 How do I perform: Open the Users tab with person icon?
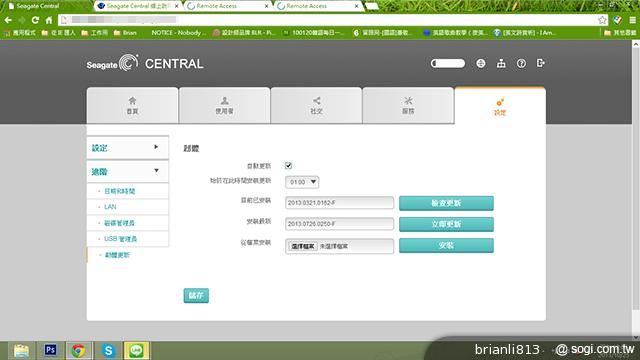tap(224, 105)
